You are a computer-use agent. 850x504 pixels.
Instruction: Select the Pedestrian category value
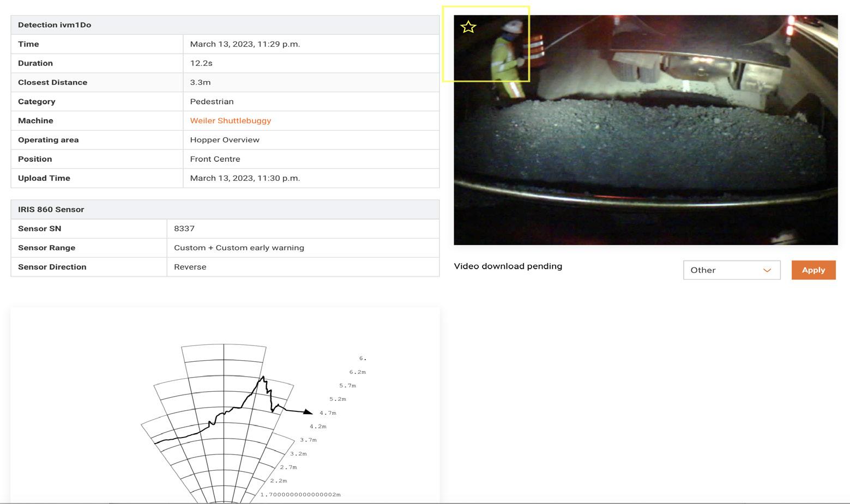click(x=212, y=101)
